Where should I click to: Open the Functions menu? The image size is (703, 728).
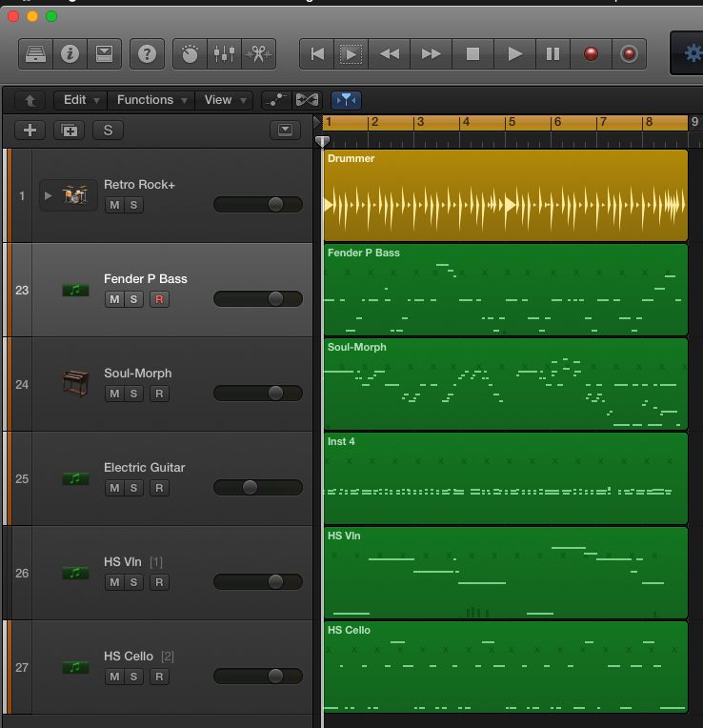151,100
